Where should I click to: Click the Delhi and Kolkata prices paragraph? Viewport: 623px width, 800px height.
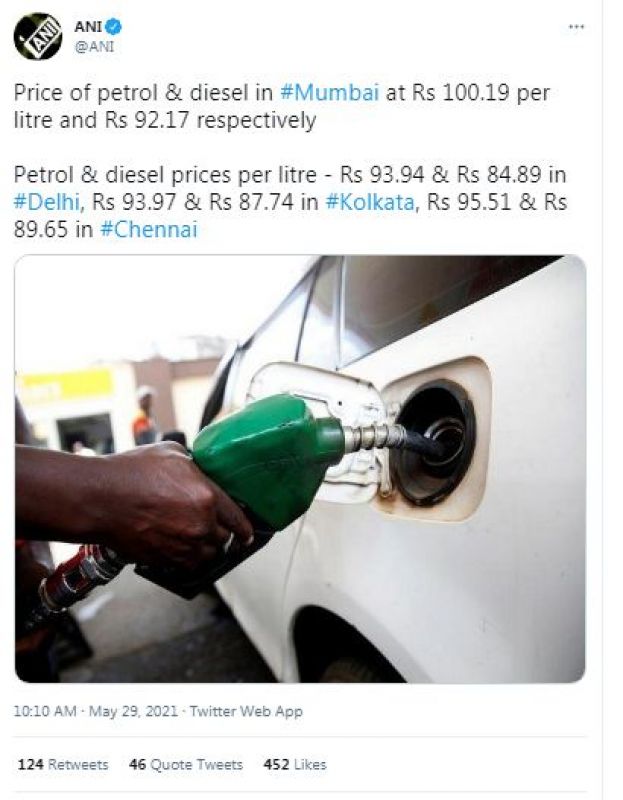pos(290,202)
